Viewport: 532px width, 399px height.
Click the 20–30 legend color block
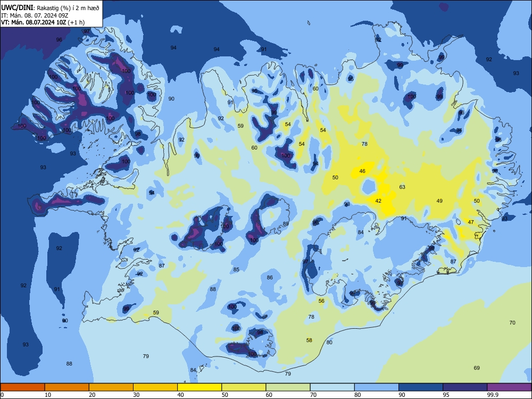(111, 387)
